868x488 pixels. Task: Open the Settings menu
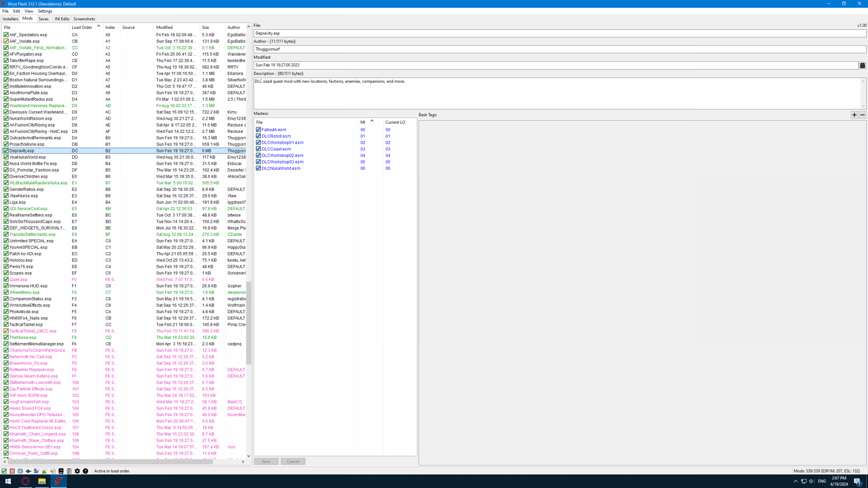coord(45,11)
